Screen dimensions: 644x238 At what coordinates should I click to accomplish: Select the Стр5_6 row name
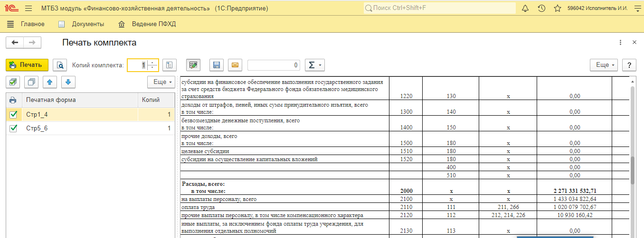37,128
